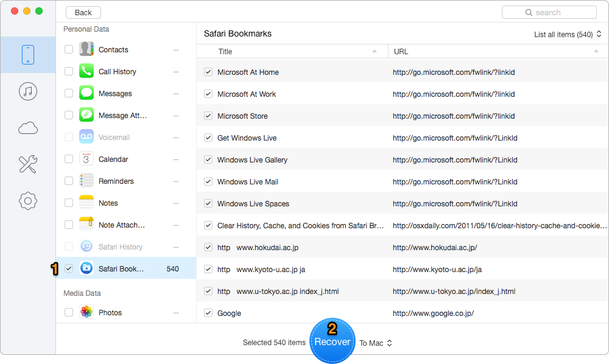Select the Windows Live Mail row title

point(248,181)
